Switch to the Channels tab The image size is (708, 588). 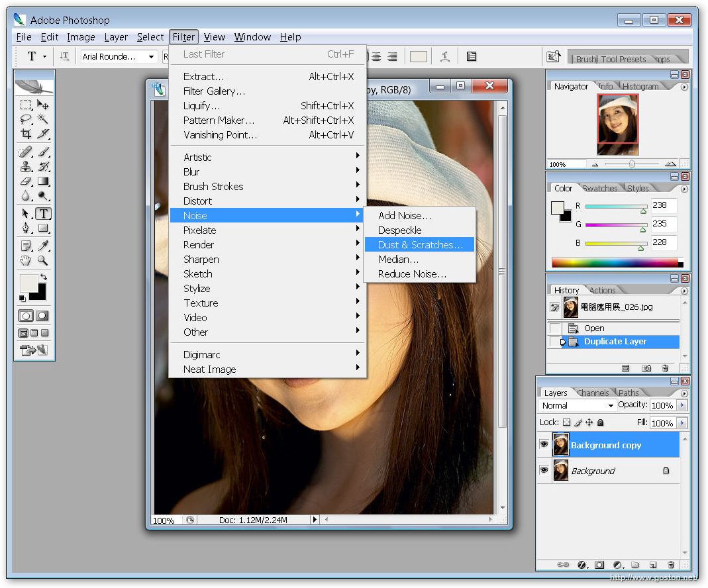(592, 393)
